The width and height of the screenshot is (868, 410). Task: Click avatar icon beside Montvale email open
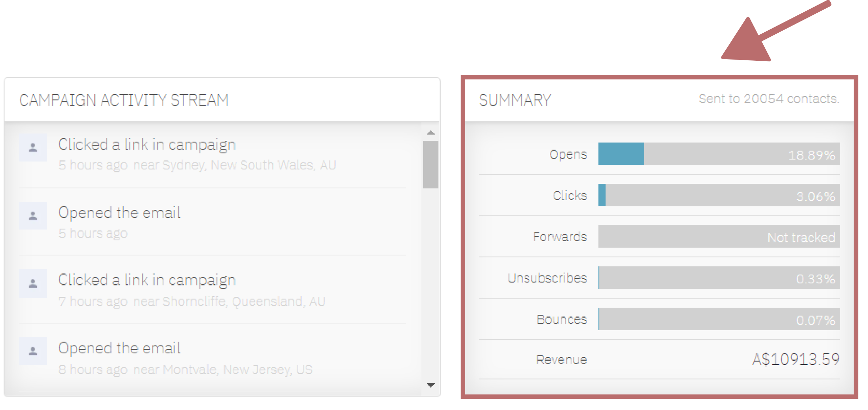(33, 351)
